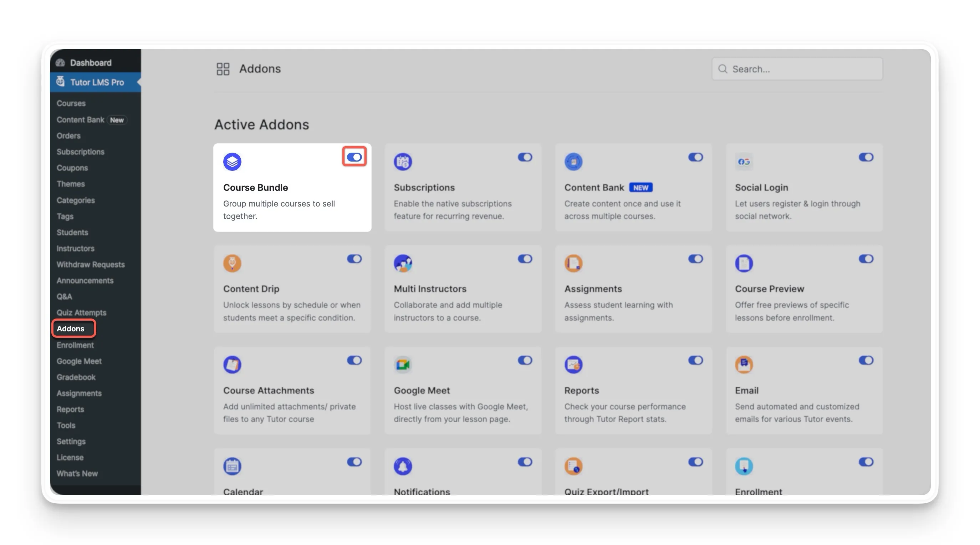
Task: Click the Notifications bell addon icon
Action: tap(403, 466)
